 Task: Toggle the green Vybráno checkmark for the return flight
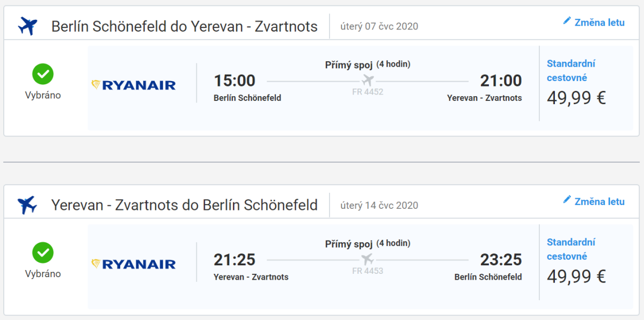43,253
